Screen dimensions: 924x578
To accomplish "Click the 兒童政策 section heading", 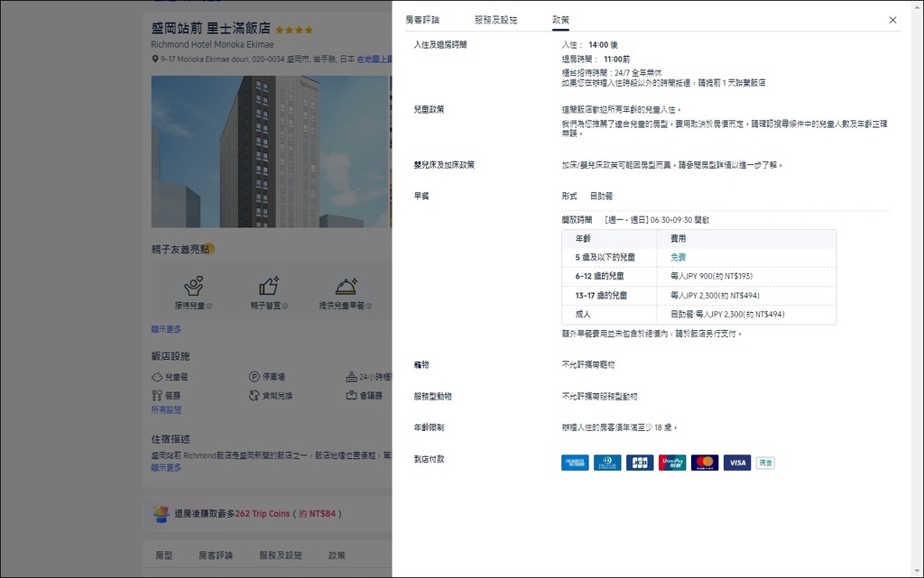I will [x=429, y=109].
